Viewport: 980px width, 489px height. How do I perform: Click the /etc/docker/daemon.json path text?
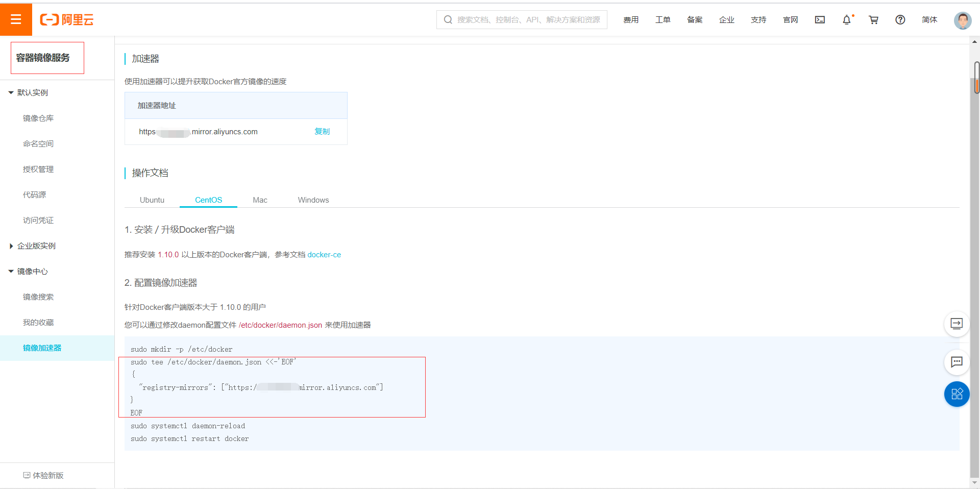click(280, 325)
